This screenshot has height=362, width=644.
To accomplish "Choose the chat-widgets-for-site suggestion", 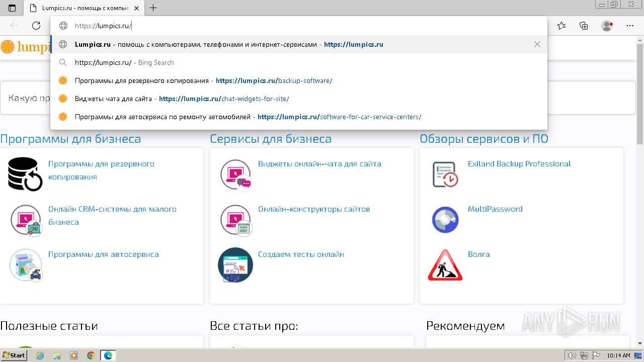I will tap(299, 99).
